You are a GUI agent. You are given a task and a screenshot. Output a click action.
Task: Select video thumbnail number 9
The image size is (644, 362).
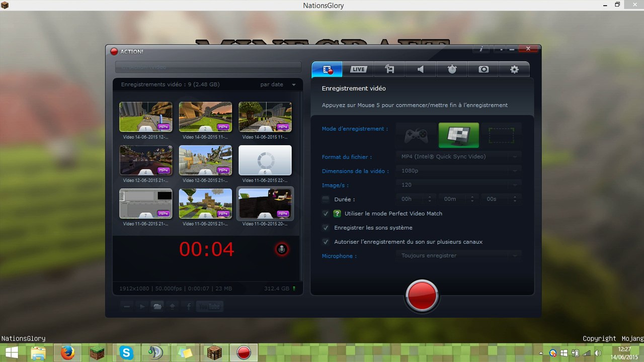[x=265, y=203]
